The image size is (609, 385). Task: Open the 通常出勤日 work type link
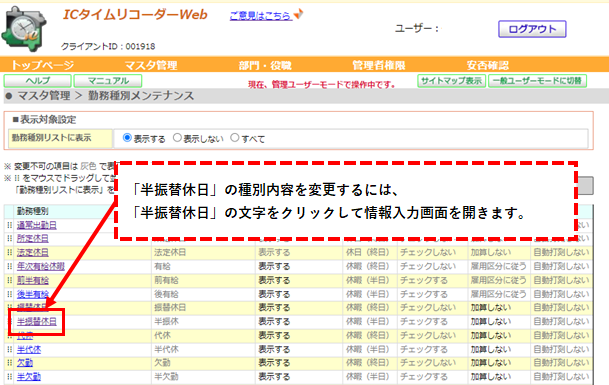(37, 225)
